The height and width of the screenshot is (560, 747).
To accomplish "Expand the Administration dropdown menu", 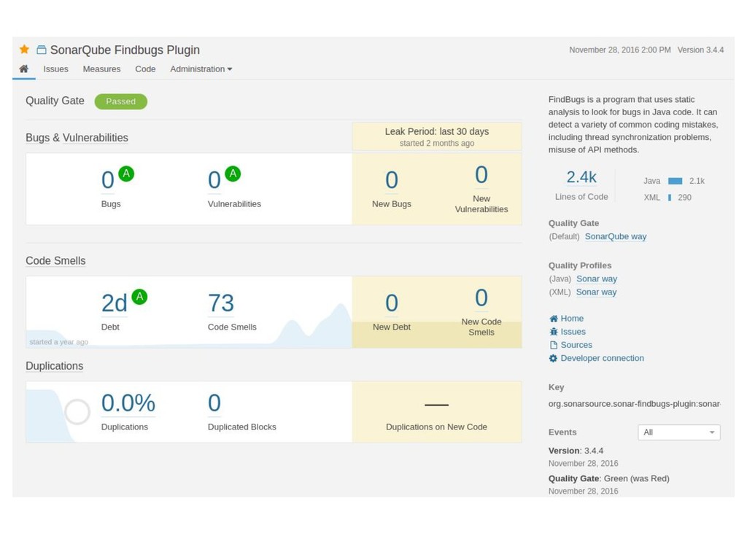I will (x=201, y=69).
